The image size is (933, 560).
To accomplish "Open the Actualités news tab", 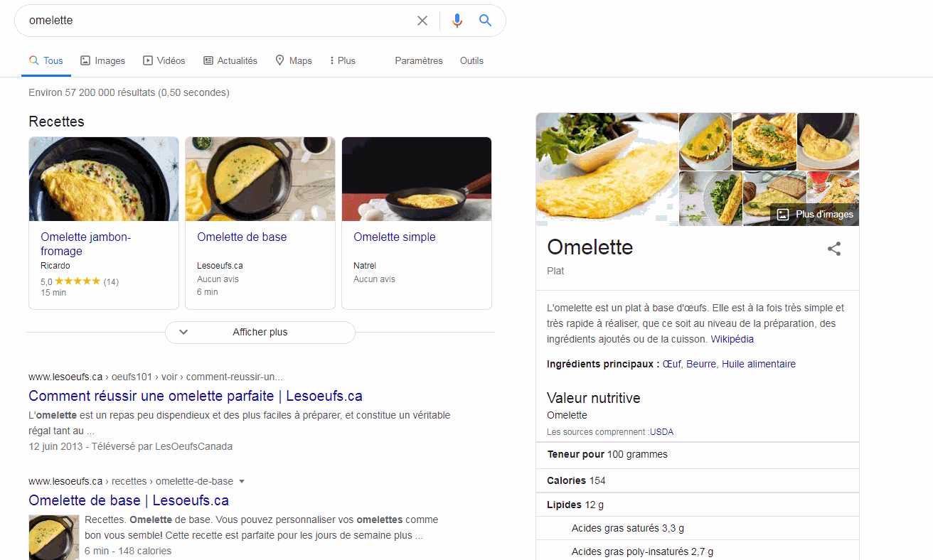I will (x=230, y=61).
